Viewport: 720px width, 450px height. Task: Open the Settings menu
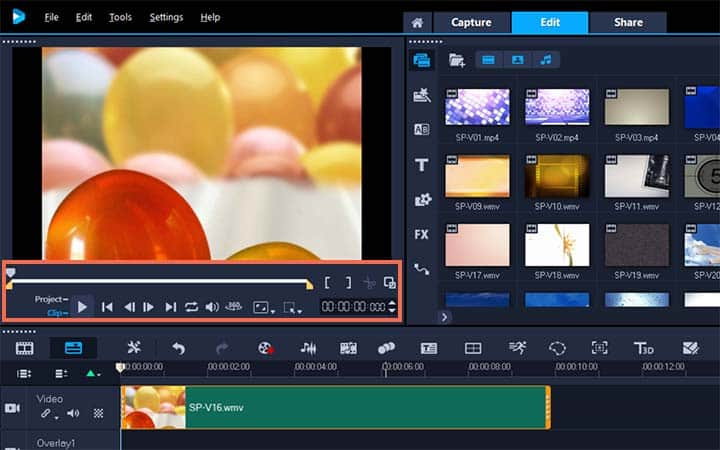click(x=166, y=17)
